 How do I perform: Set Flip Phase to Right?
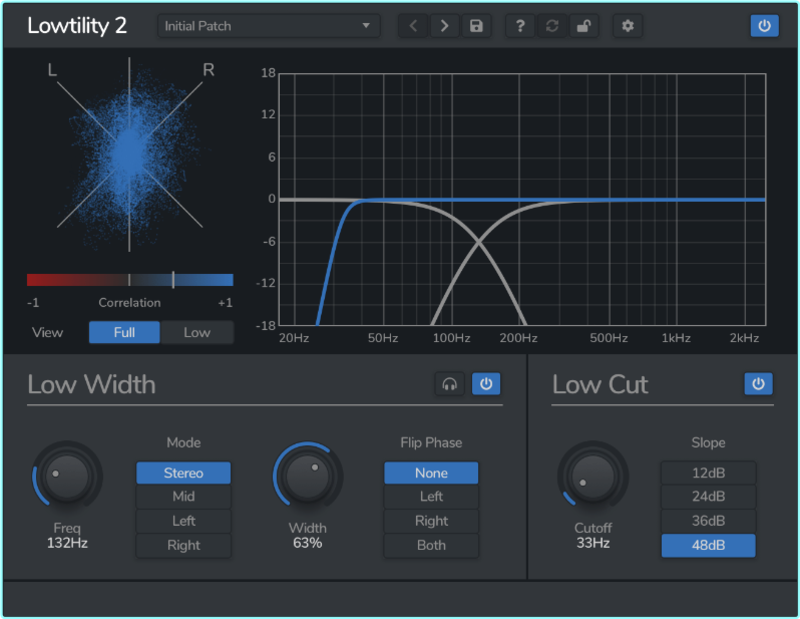432,521
